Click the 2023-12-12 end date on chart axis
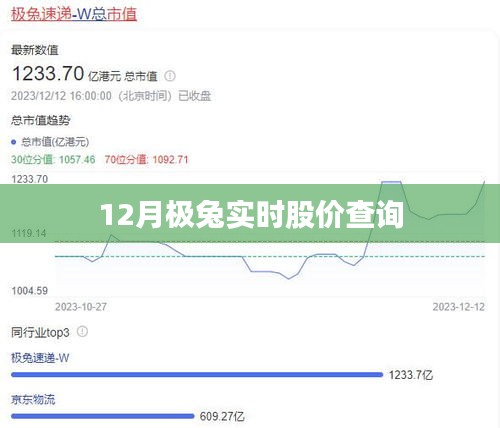Screen dimensions: 500x428 (x=459, y=307)
